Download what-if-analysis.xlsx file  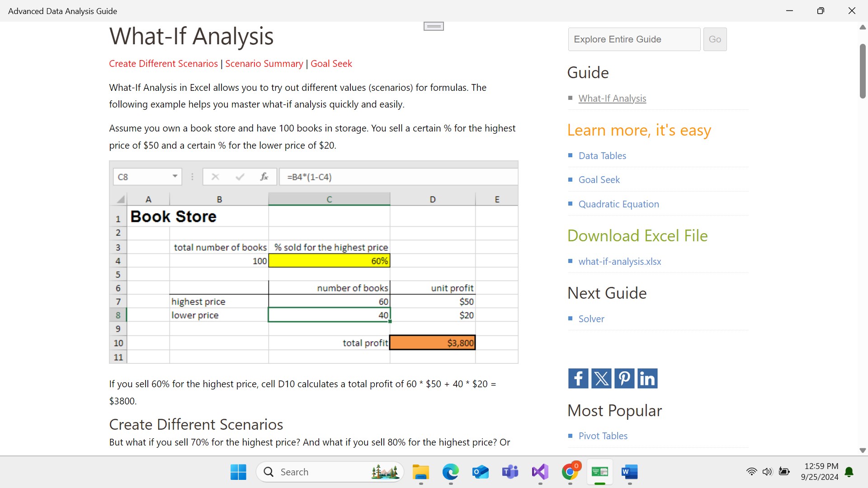[619, 262]
